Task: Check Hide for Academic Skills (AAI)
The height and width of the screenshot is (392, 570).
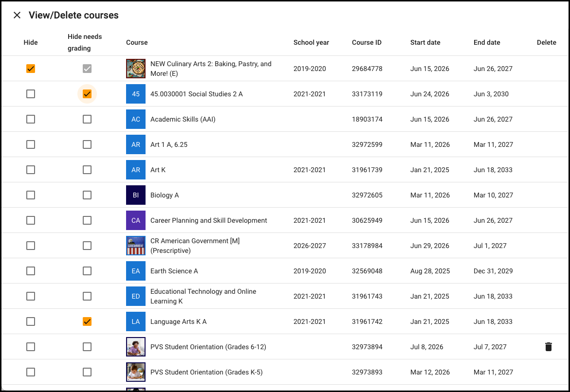Action: tap(31, 119)
